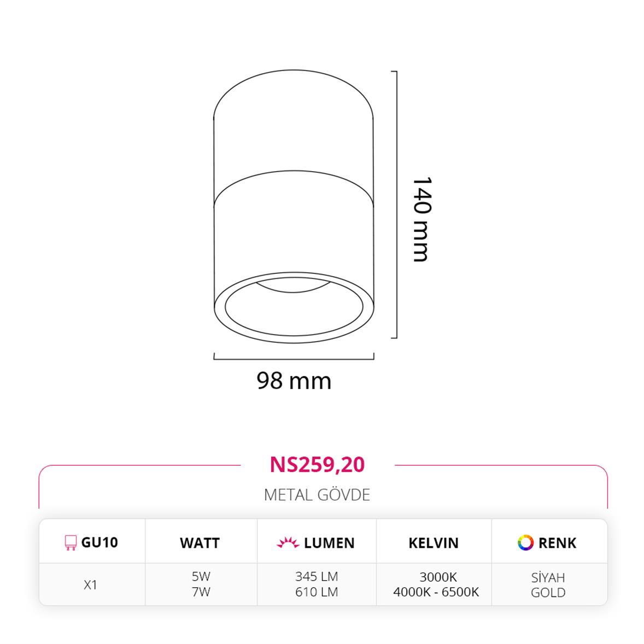
Task: Click the rainbow color wheel icon
Action: (525, 542)
